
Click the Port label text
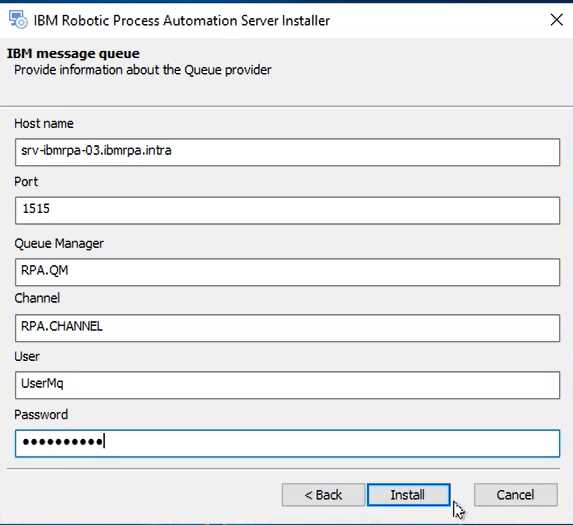[x=26, y=182]
